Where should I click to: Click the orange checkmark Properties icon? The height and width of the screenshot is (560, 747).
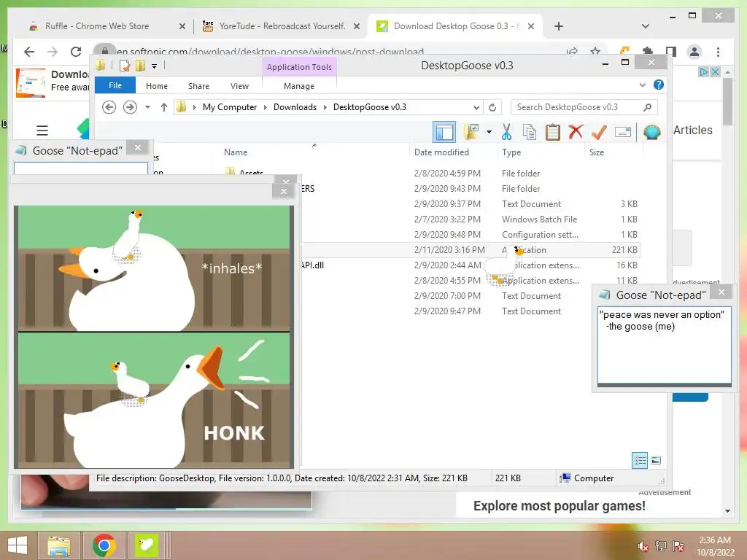click(x=599, y=132)
